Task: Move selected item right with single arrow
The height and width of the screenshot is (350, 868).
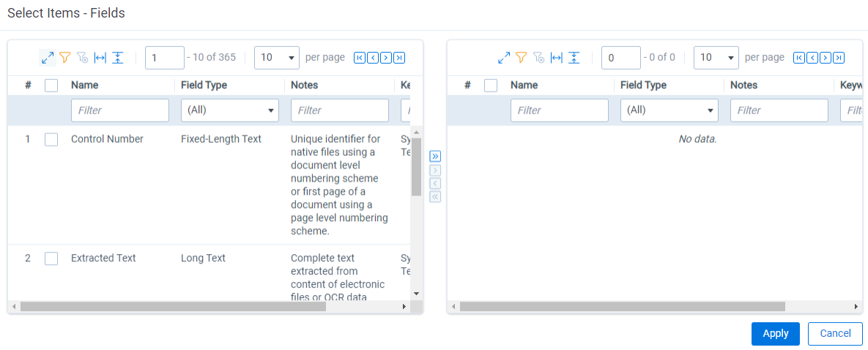Action: (435, 170)
